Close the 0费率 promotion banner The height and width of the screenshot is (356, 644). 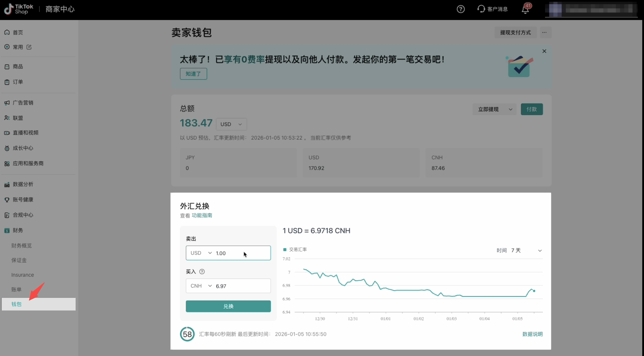click(x=544, y=51)
